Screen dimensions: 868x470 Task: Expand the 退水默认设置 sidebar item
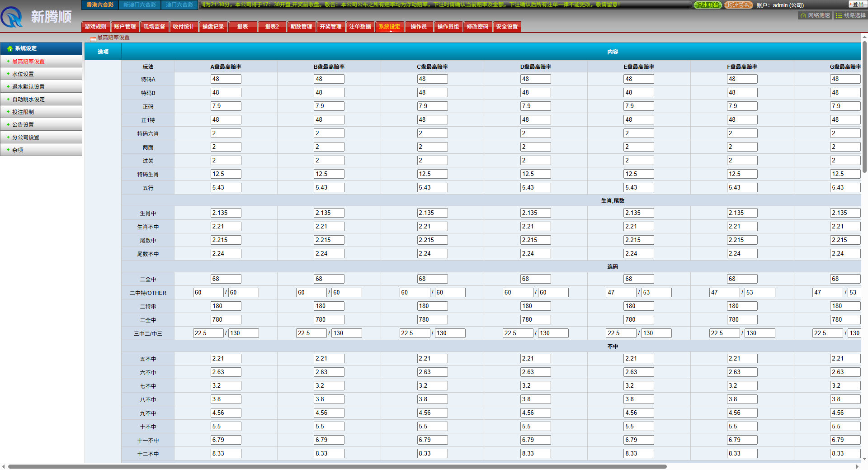pyautogui.click(x=28, y=86)
